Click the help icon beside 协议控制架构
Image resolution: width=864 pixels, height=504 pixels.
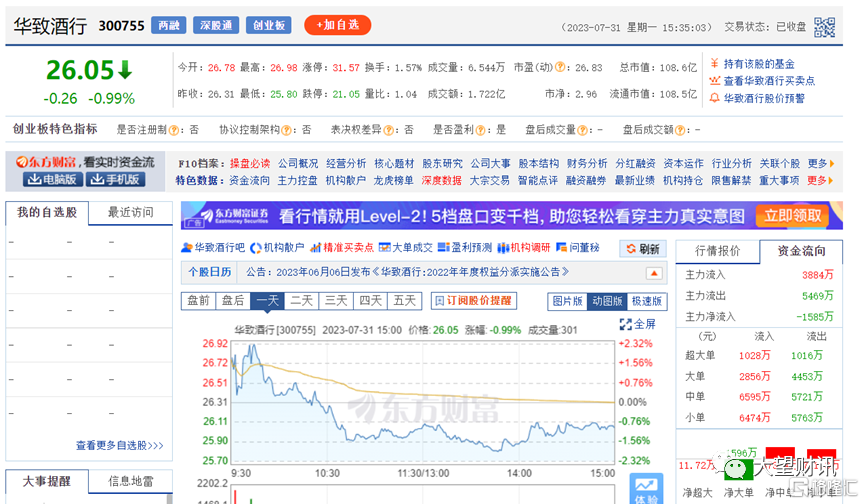tap(286, 130)
